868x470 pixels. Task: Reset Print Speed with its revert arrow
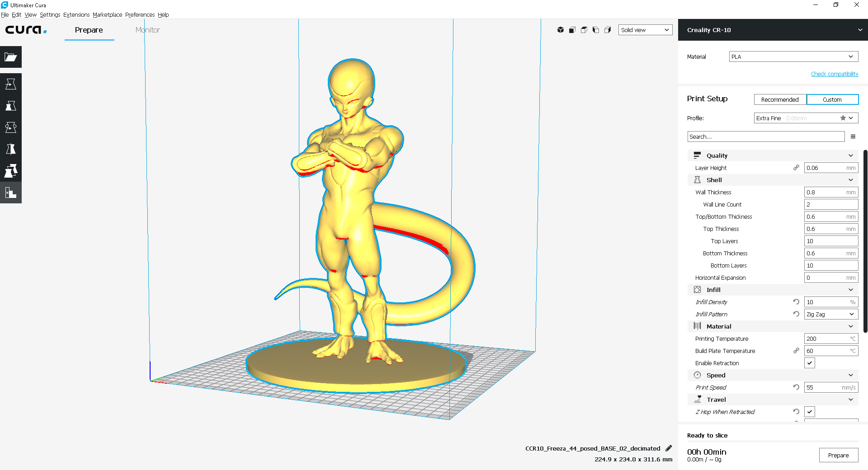coord(796,387)
